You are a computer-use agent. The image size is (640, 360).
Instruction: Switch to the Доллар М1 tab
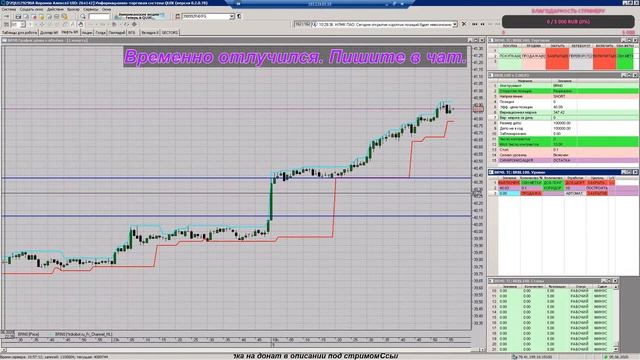click(49, 32)
